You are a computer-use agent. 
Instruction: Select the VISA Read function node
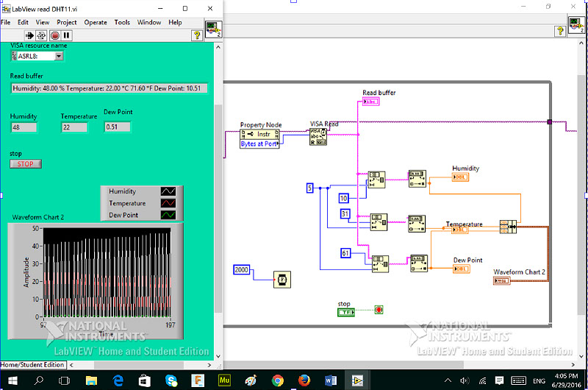tap(318, 137)
